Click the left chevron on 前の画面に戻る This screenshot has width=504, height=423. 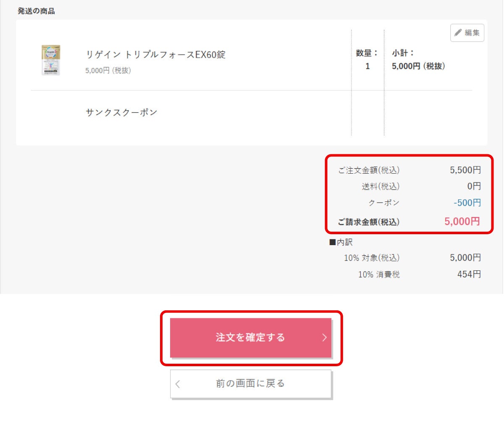[x=177, y=383]
